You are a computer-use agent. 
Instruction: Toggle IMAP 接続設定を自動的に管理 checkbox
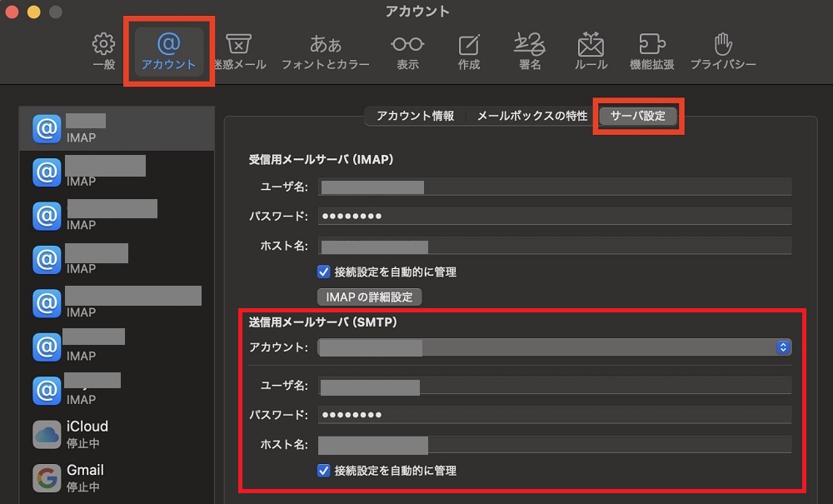324,272
